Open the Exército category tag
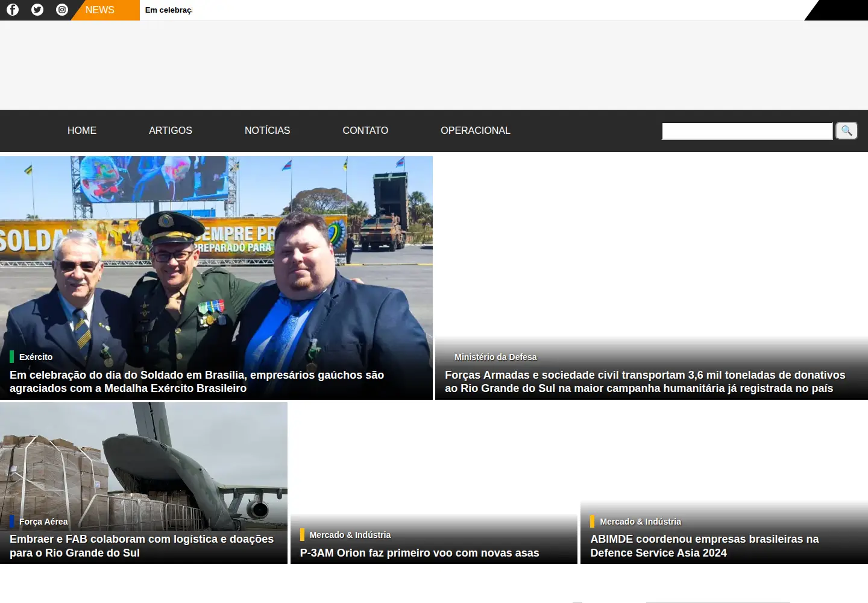 click(36, 357)
